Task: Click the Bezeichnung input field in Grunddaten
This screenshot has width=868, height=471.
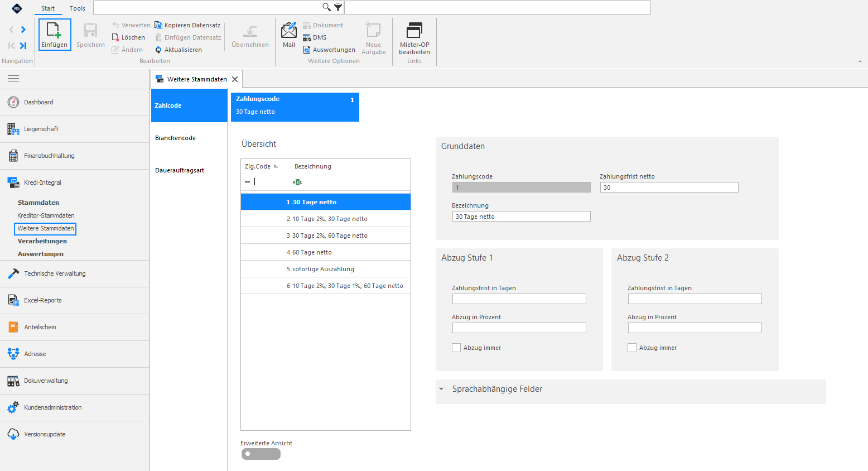Action: (522, 217)
